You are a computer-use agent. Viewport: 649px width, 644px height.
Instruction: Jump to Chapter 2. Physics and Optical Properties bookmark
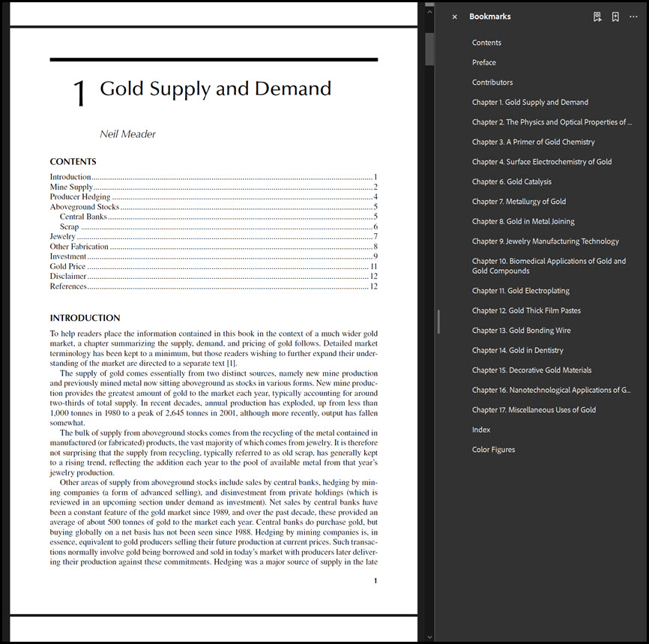[552, 122]
